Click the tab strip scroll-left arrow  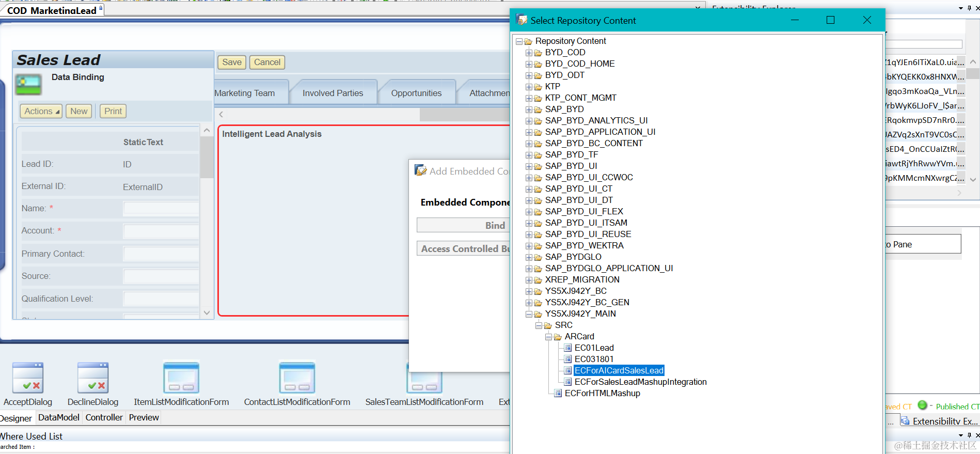point(221,114)
